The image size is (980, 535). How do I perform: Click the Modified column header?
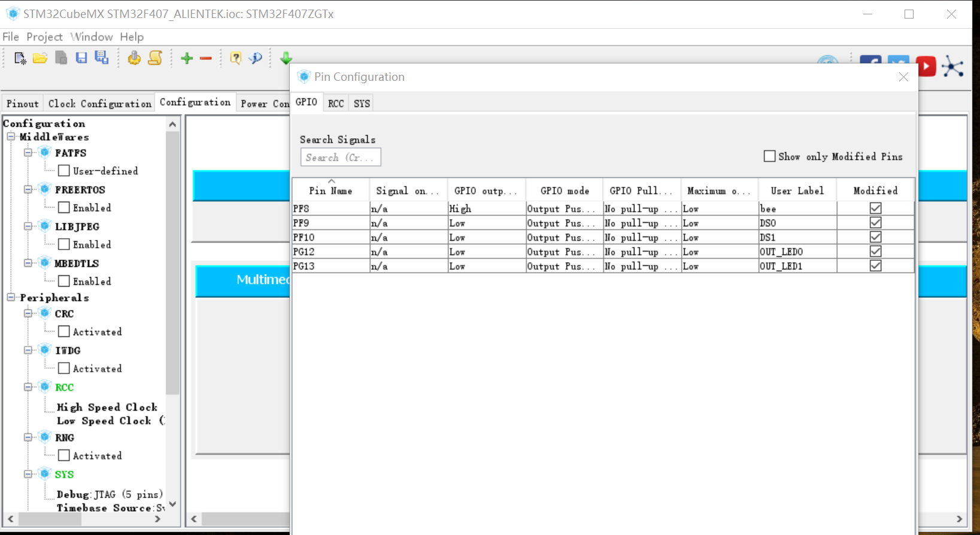click(x=875, y=190)
